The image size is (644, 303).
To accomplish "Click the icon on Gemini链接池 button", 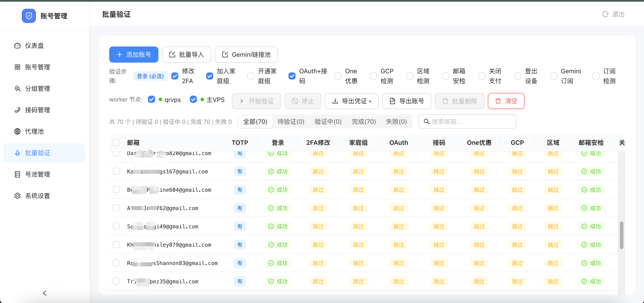I will [225, 55].
